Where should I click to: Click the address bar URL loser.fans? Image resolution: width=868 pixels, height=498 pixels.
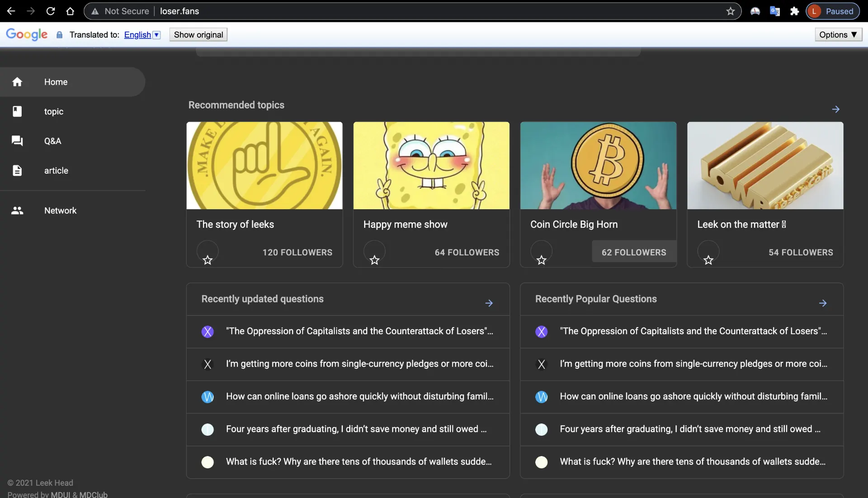point(179,11)
